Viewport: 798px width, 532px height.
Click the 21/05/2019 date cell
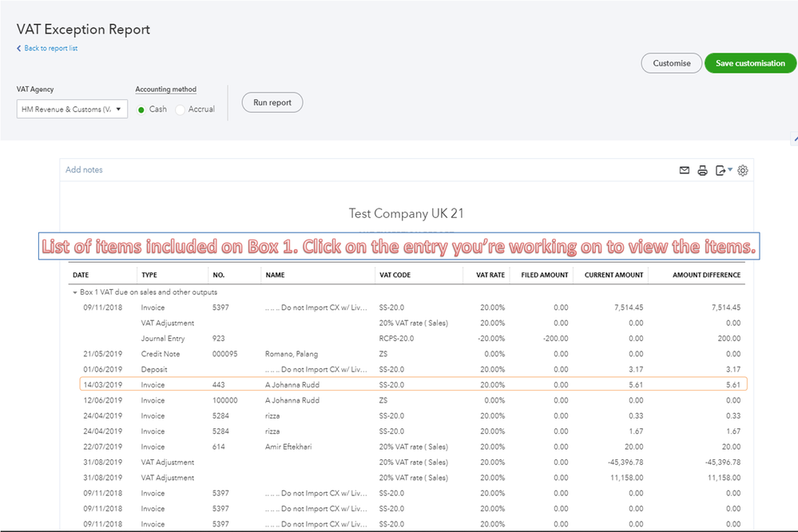pos(103,354)
